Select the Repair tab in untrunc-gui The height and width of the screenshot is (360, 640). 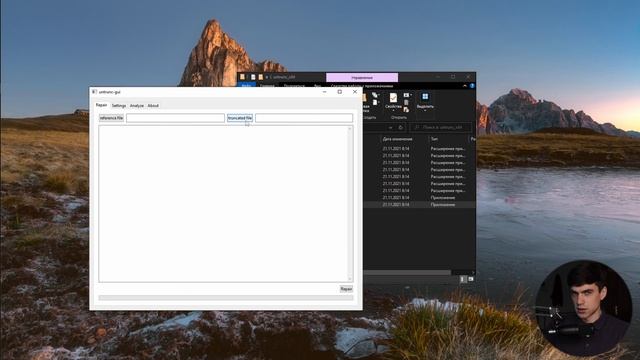[x=101, y=105]
